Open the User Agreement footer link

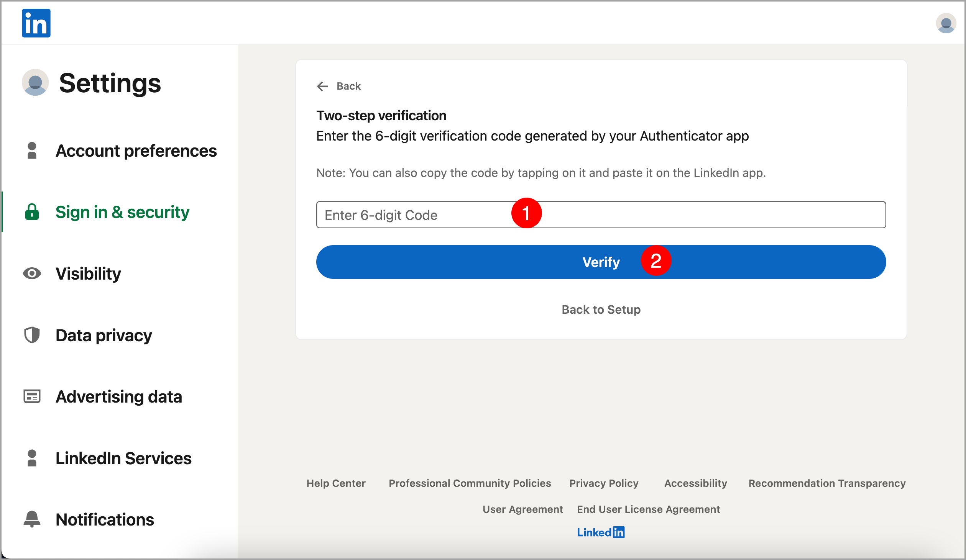point(523,509)
